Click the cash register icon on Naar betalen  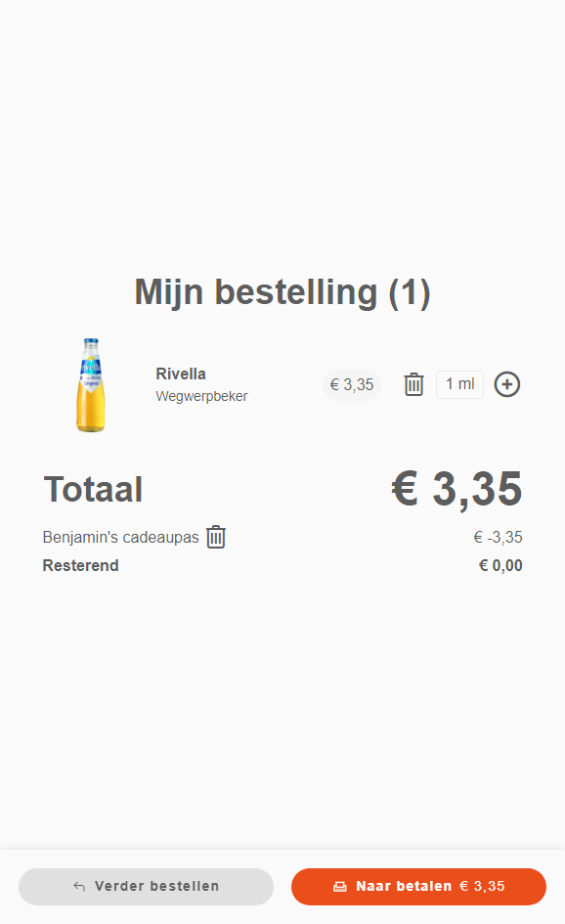[x=340, y=886]
